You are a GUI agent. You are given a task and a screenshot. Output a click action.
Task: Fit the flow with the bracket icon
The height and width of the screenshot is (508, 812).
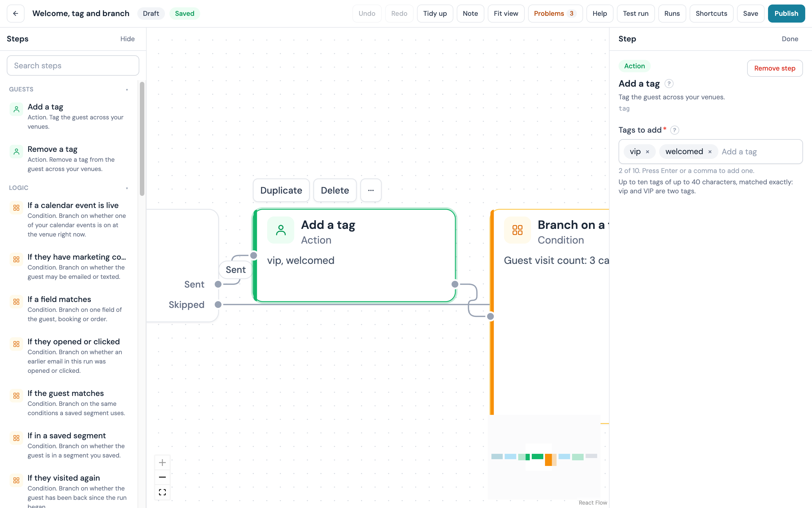(162, 492)
